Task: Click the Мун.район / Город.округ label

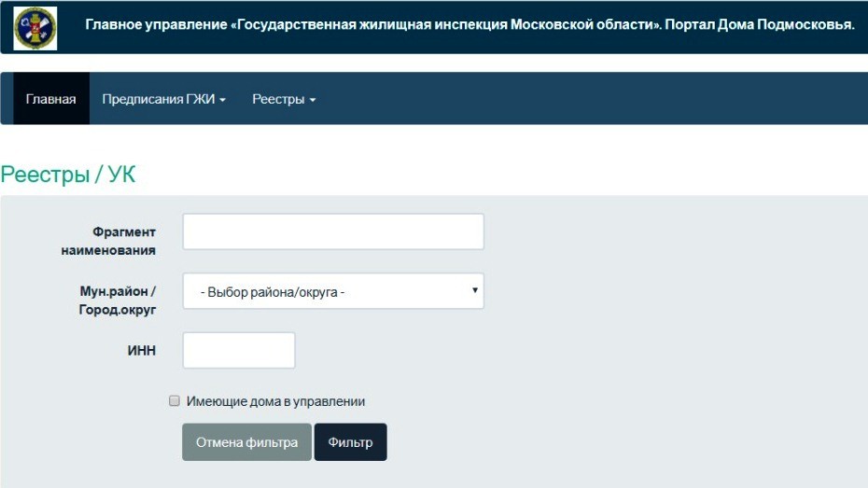Action: pyautogui.click(x=118, y=300)
